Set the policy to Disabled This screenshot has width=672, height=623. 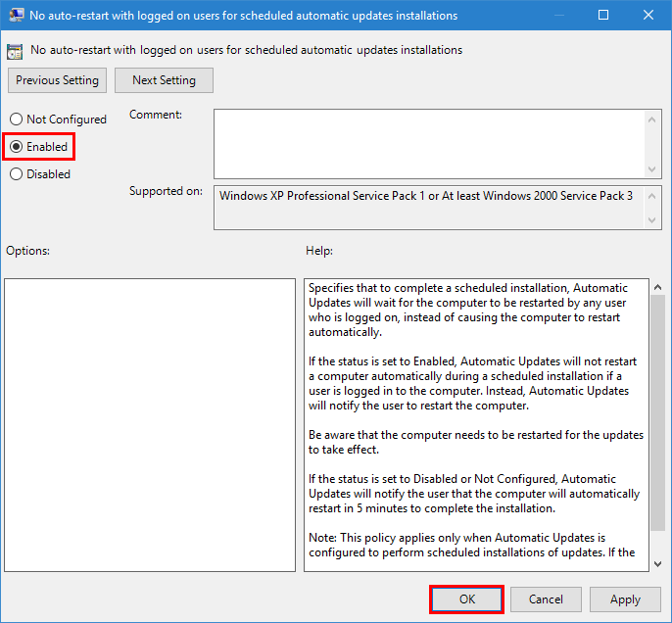tap(16, 174)
